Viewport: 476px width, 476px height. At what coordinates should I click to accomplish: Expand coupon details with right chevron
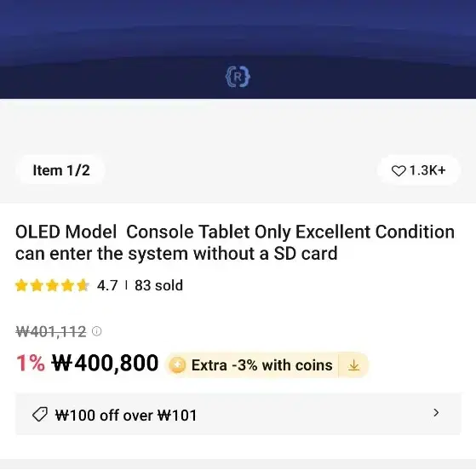[436, 412]
